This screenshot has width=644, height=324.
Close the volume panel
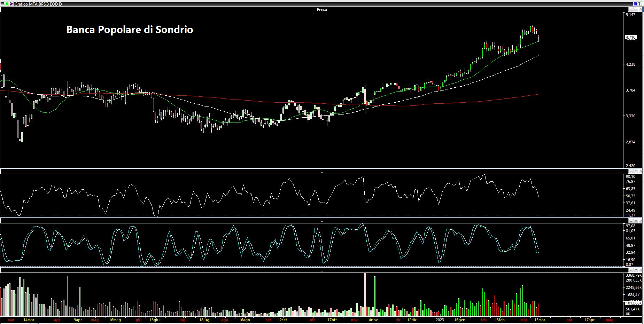[x=641, y=270]
